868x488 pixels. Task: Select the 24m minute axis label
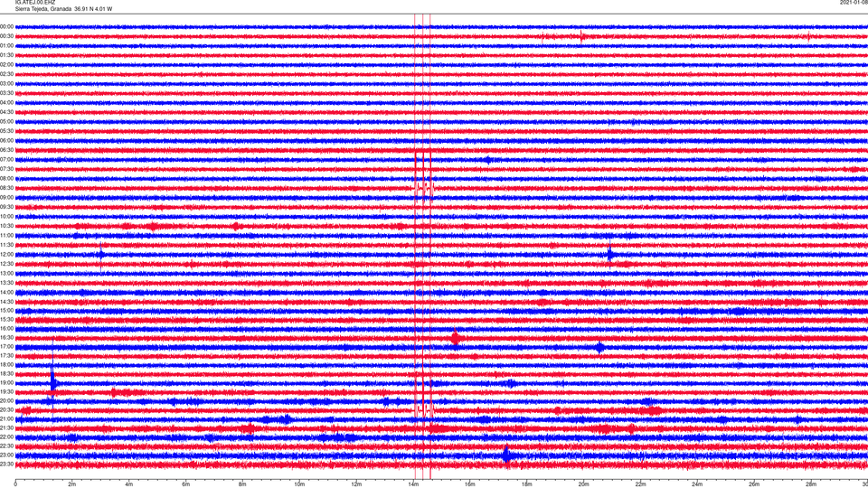click(697, 484)
